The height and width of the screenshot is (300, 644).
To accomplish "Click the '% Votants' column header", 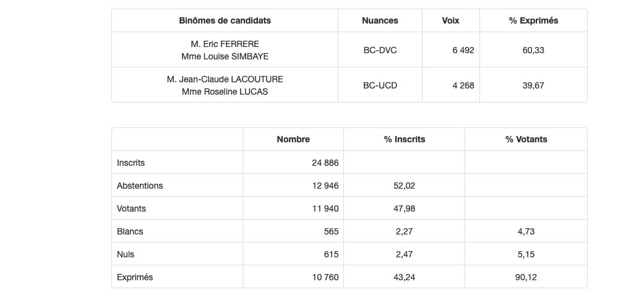I will pyautogui.click(x=526, y=139).
